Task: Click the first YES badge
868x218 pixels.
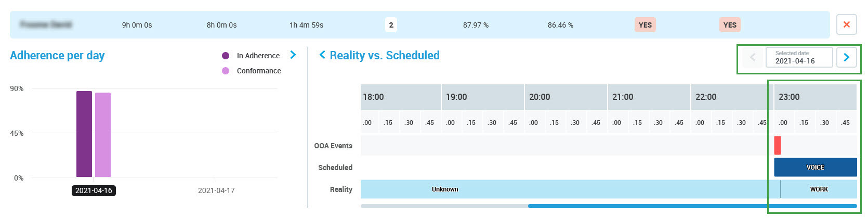Action: (x=645, y=25)
